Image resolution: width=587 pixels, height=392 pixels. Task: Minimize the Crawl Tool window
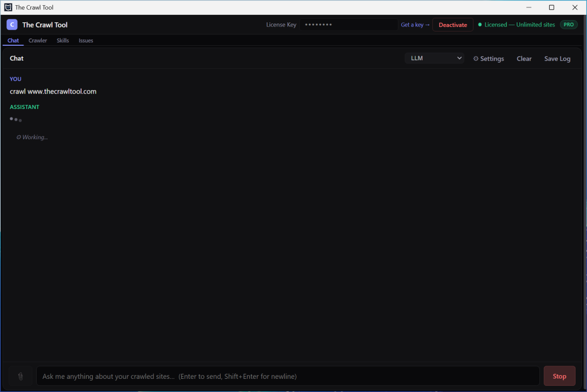(x=529, y=7)
